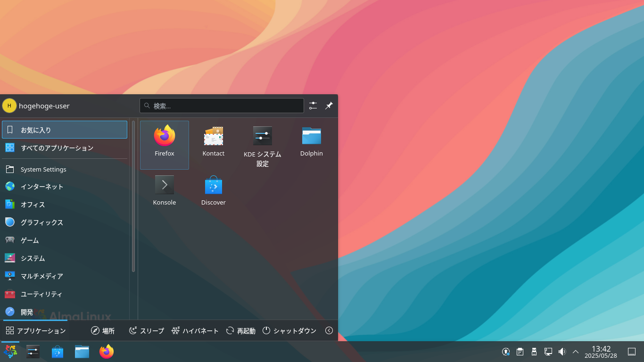Open the clipboard tray icon
The width and height of the screenshot is (644, 362).
(520, 352)
